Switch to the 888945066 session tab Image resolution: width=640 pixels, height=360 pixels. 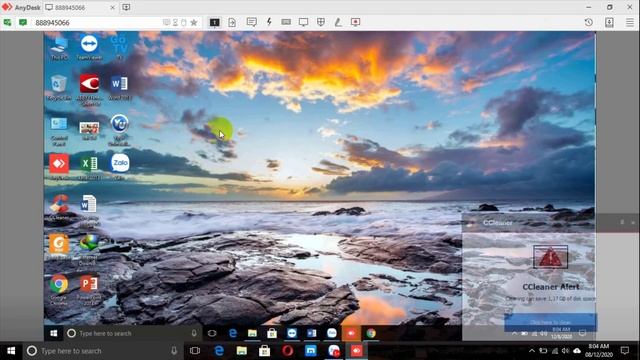tap(80, 7)
